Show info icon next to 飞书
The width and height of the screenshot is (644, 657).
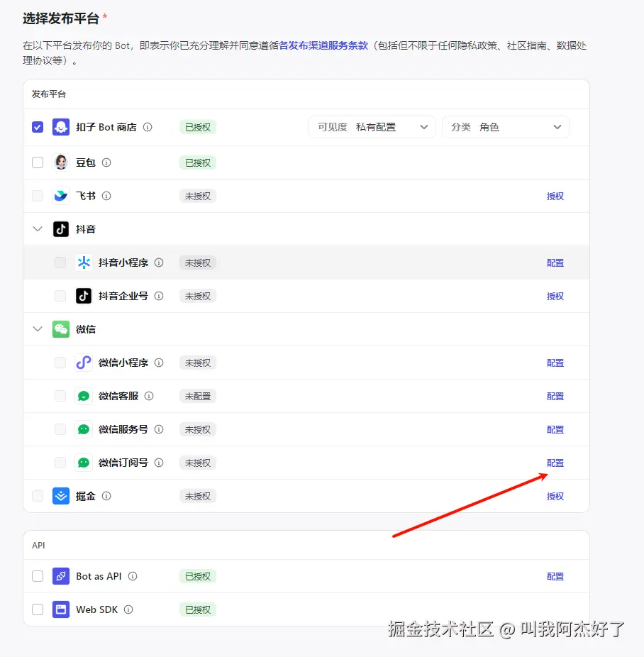point(106,196)
